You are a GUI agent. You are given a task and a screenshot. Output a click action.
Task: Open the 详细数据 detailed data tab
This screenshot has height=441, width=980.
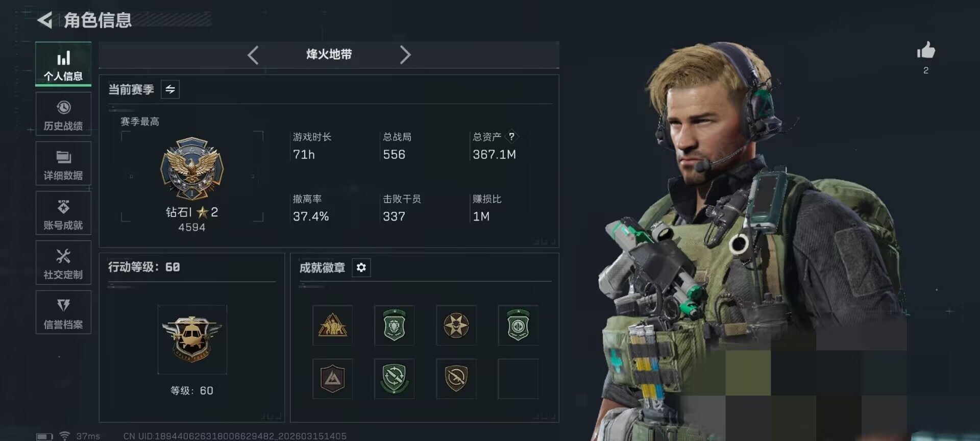point(63,164)
